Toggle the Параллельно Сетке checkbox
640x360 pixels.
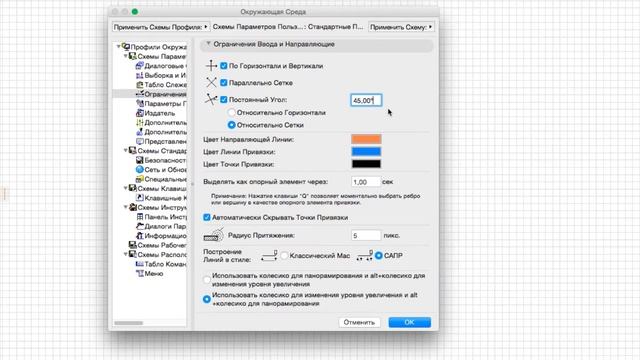[224, 82]
